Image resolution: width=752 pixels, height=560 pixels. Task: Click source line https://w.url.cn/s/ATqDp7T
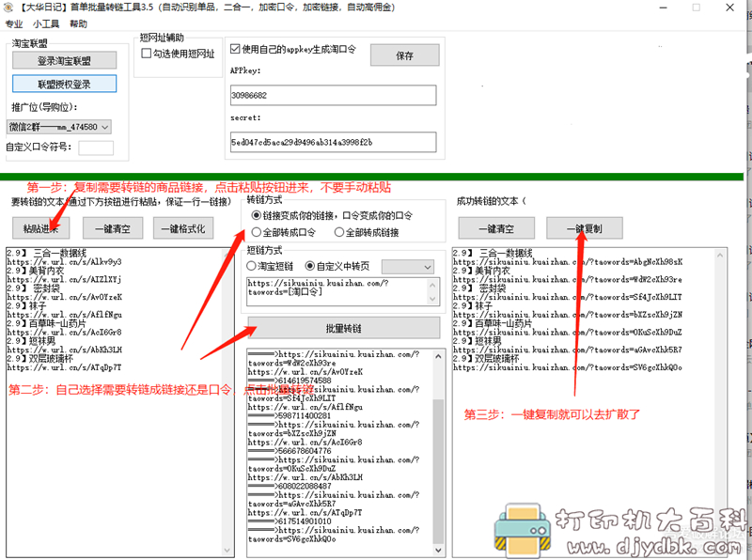64,367
